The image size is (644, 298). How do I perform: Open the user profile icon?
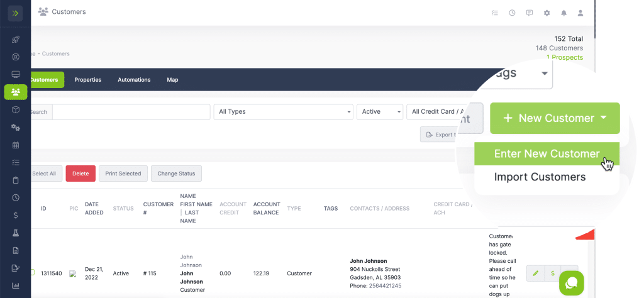[580, 13]
